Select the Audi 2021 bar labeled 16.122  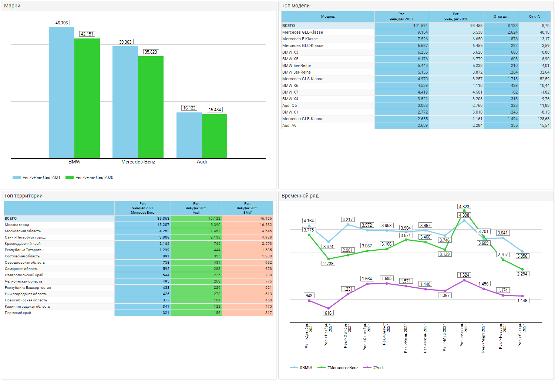coord(189,135)
